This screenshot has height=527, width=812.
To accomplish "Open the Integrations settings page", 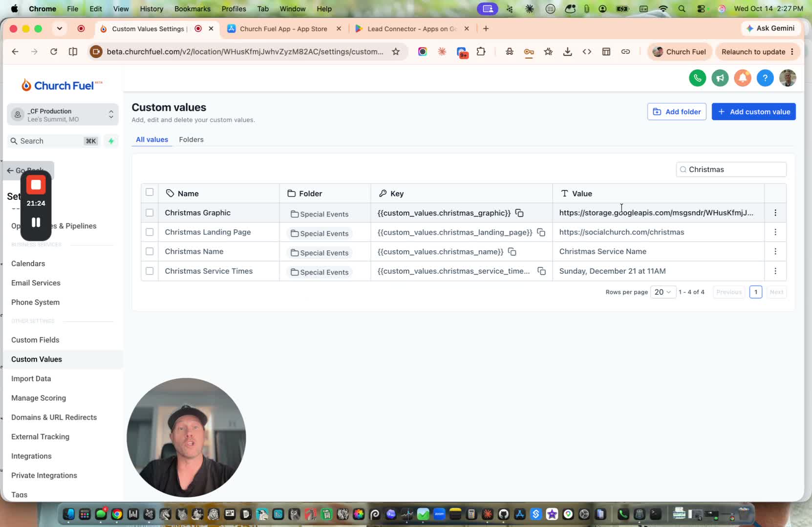I will click(31, 456).
